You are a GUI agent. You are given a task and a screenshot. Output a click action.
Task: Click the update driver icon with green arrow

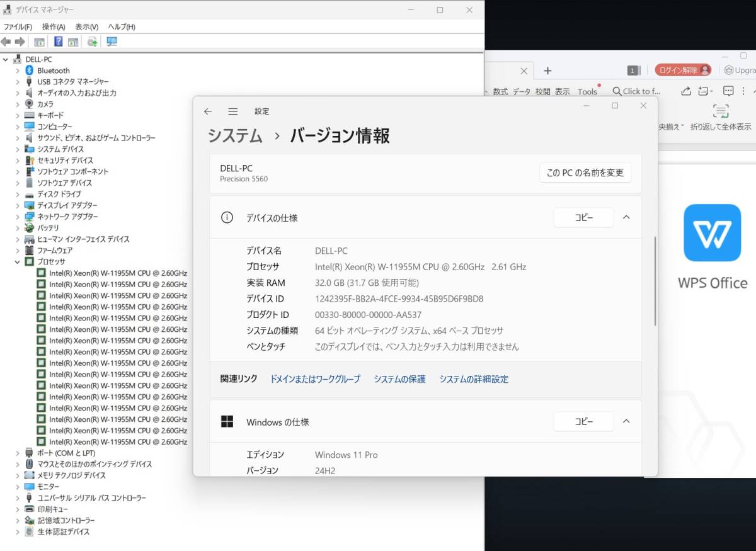(92, 42)
